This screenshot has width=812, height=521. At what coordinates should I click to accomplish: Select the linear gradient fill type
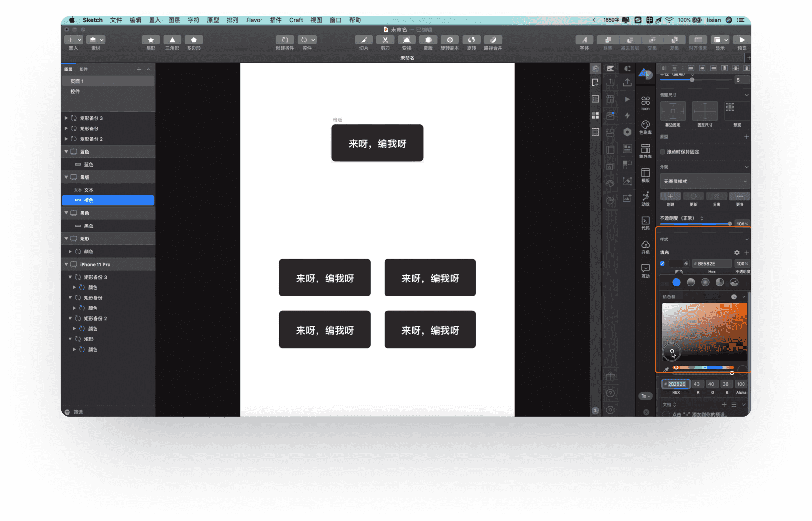point(691,282)
